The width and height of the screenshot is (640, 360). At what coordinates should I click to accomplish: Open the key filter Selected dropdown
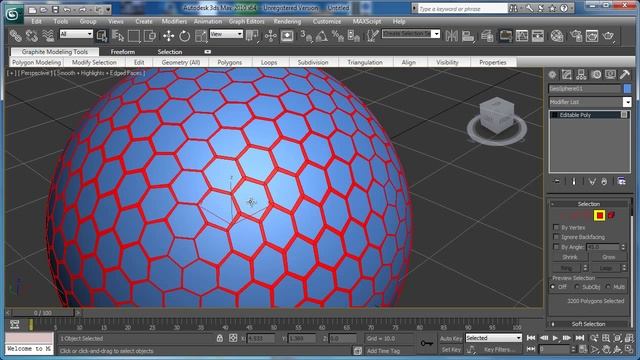[x=494, y=338]
